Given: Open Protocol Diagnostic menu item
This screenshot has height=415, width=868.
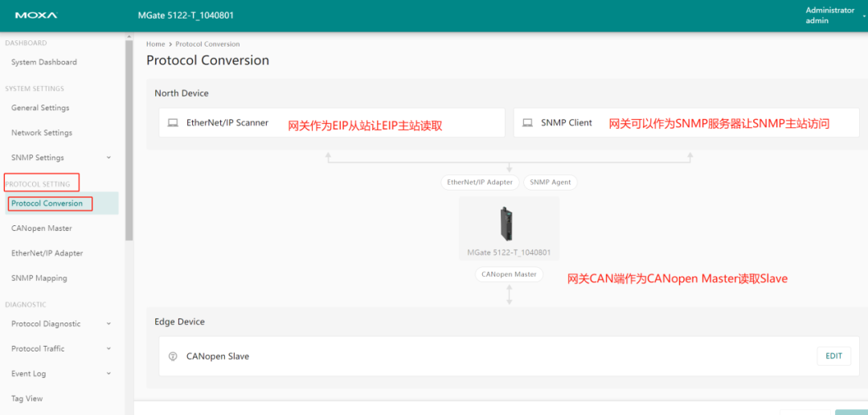Looking at the screenshot, I should coord(46,323).
